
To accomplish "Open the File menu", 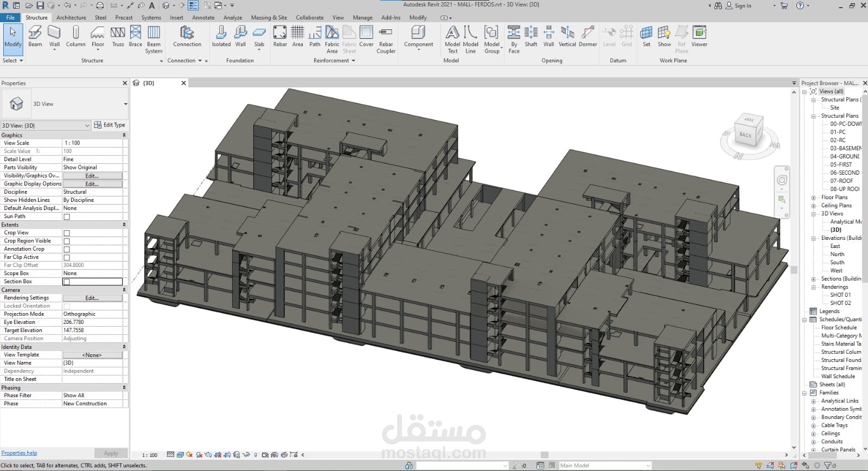I will pyautogui.click(x=10, y=17).
